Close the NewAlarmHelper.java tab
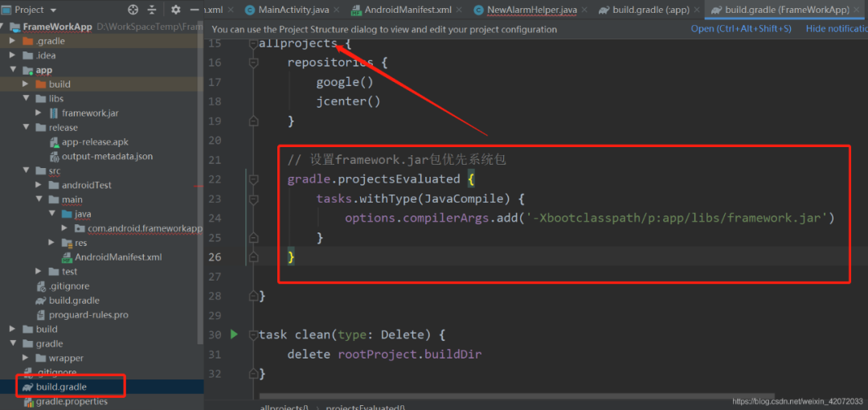Image resolution: width=868 pixels, height=410 pixels. 584,10
